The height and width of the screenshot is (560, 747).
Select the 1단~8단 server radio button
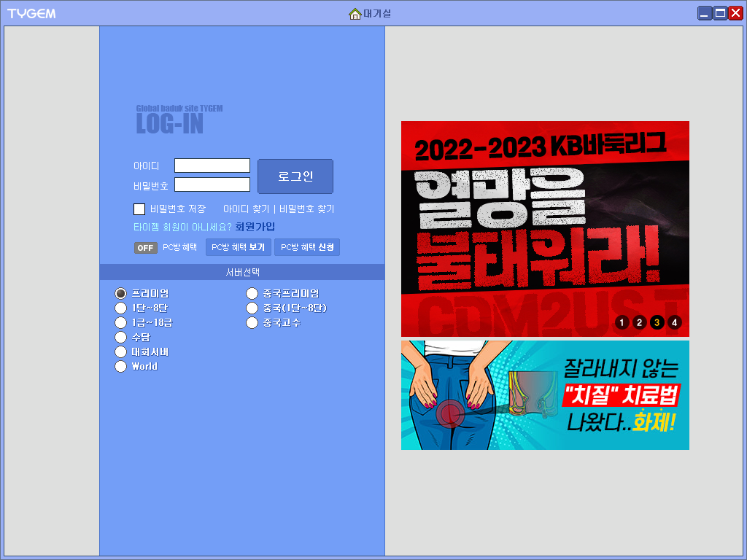point(120,308)
